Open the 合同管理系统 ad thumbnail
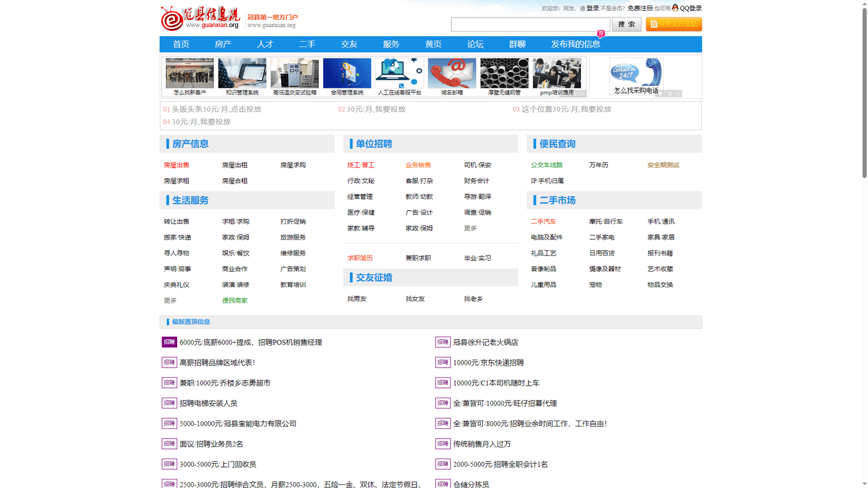This screenshot has height=488, width=868. [x=347, y=77]
